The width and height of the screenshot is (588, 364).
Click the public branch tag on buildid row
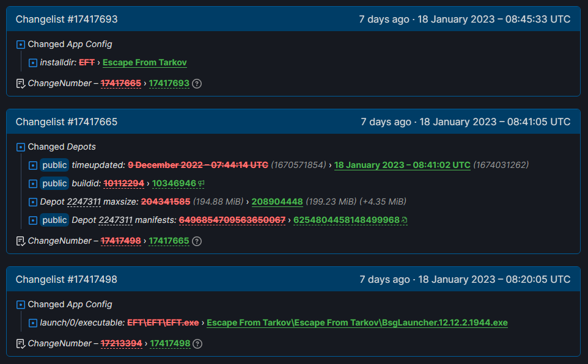coord(54,183)
